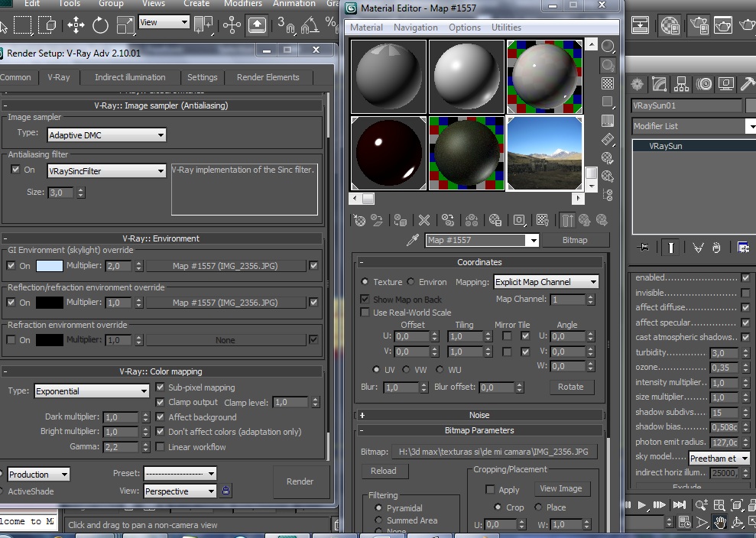Viewport: 756px width, 538px height.
Task: Open Mapping Explicit Map Channel dropdown
Action: coord(547,282)
